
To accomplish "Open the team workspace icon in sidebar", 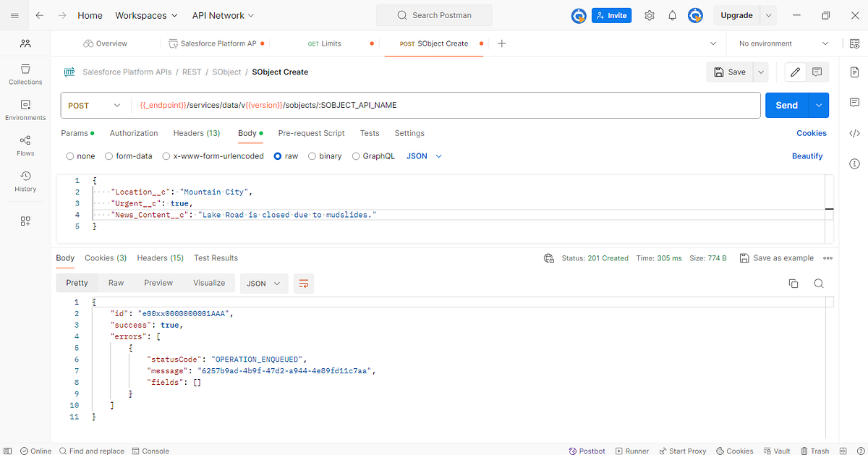I will coord(25,43).
